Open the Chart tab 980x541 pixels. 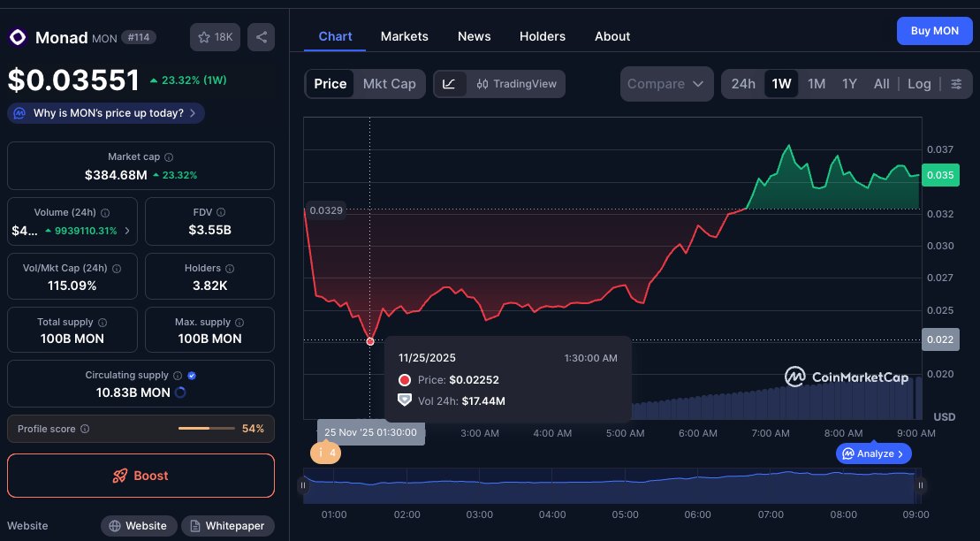pos(335,36)
